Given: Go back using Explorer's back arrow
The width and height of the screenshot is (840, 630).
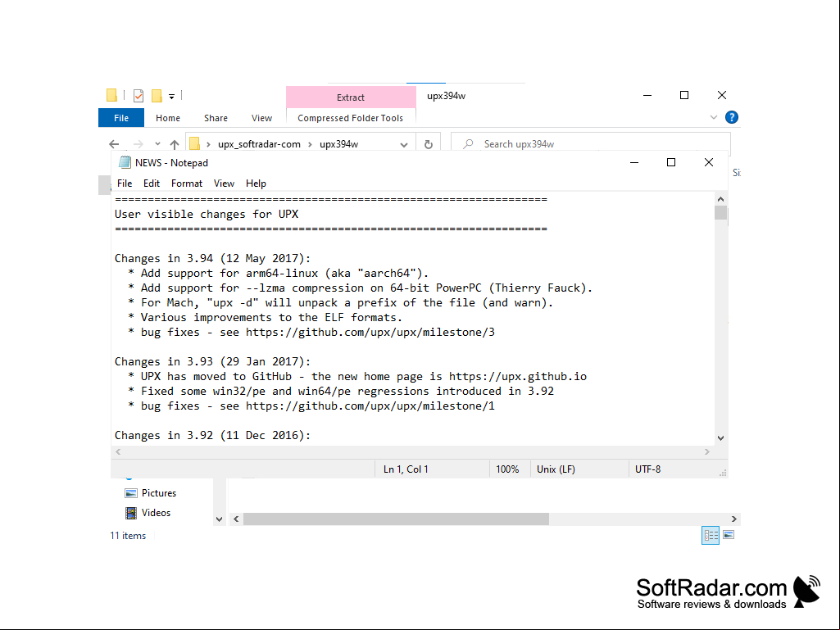Looking at the screenshot, I should [114, 144].
